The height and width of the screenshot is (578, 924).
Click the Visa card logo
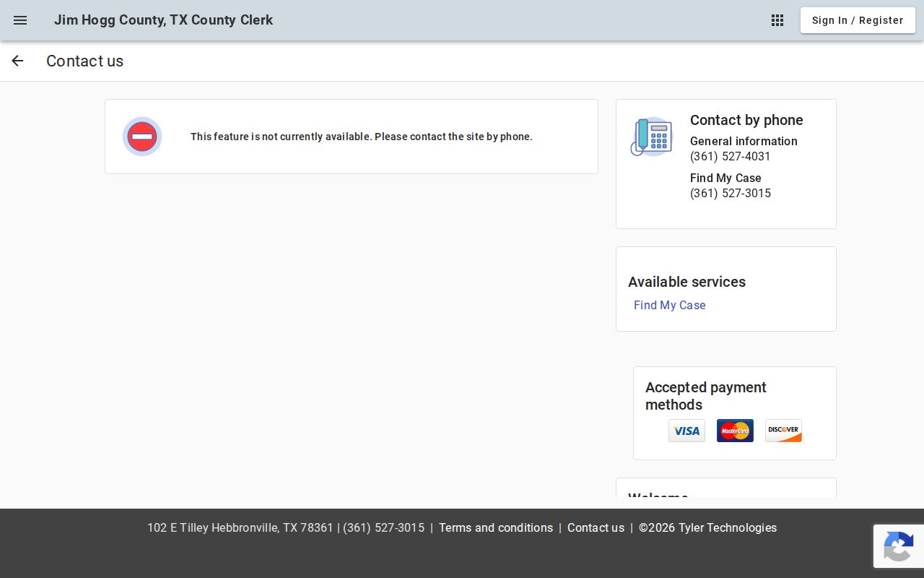coord(687,431)
